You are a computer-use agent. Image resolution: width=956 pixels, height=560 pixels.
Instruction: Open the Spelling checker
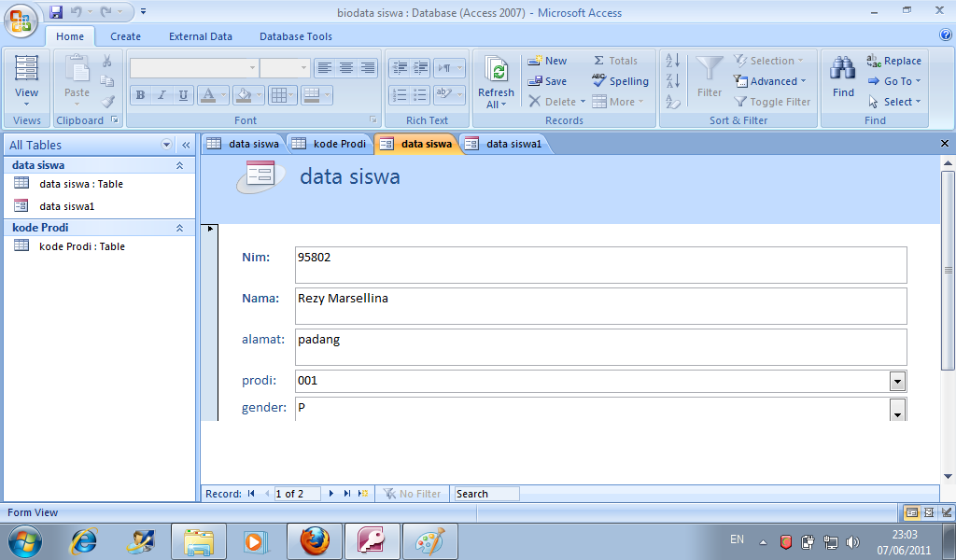click(x=621, y=81)
